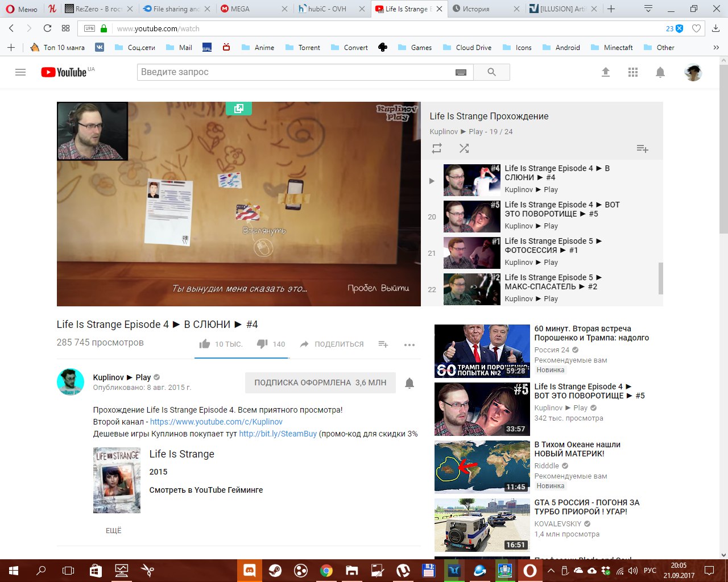Viewport: 728px width, 582px height.
Task: Click the search magnifier button
Action: [491, 72]
